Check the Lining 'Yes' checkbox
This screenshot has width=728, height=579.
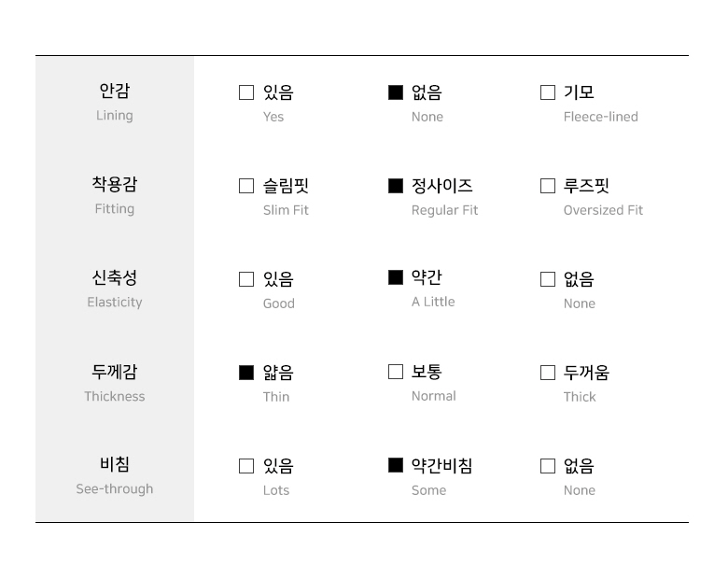246,92
